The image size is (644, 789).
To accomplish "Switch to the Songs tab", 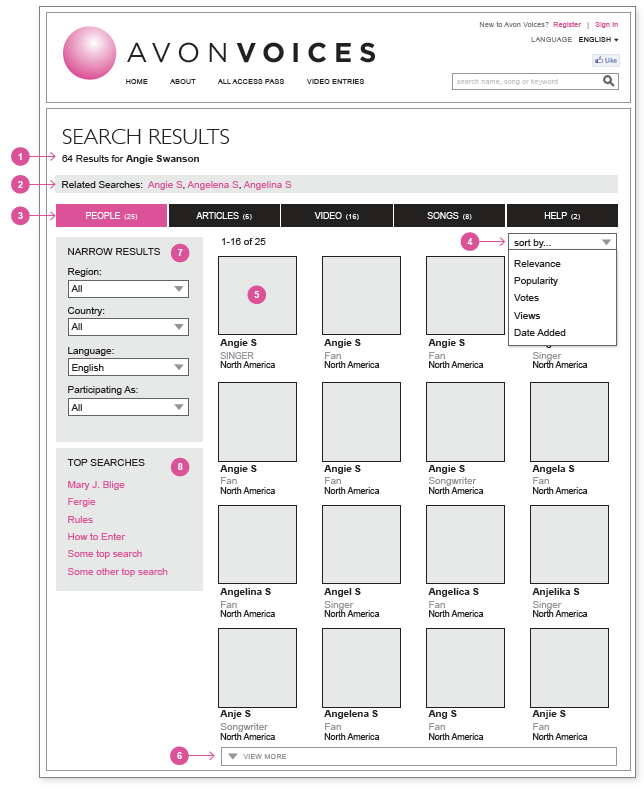I will (x=449, y=216).
